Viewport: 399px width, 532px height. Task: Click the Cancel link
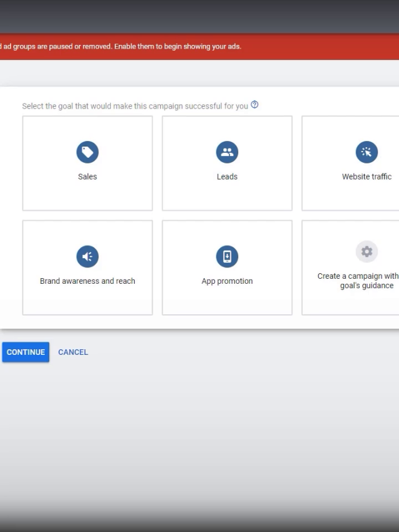pyautogui.click(x=73, y=352)
